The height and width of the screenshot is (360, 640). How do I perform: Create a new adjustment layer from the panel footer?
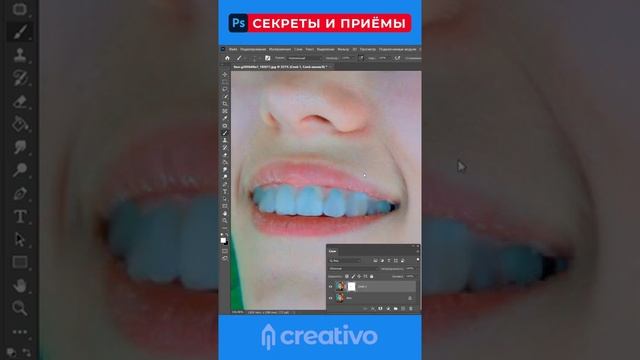coord(388,309)
